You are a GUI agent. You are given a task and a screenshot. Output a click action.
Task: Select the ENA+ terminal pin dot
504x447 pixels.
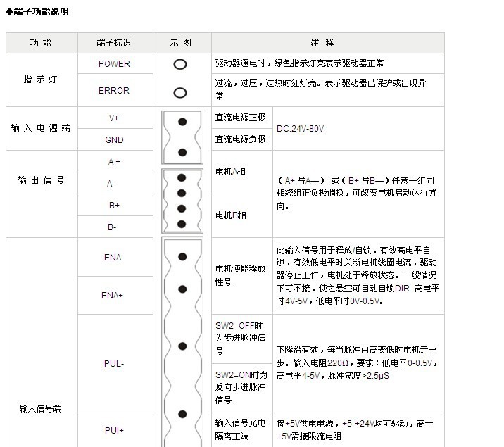coord(182,289)
